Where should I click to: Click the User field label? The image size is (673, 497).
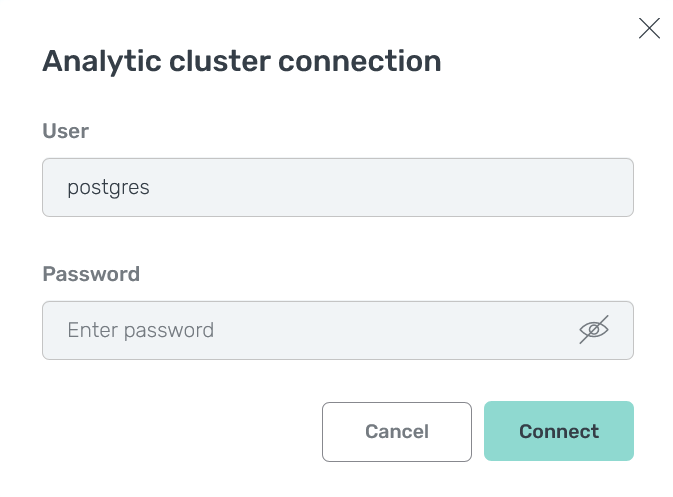click(x=65, y=131)
